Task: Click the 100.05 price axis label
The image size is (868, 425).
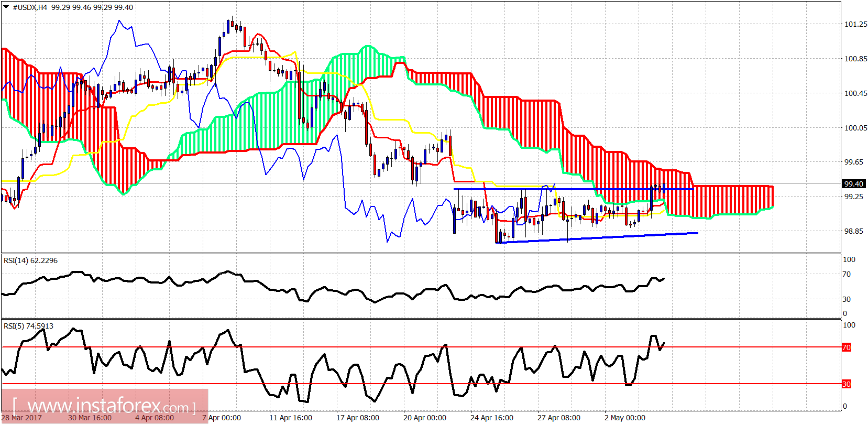Action: tap(855, 128)
